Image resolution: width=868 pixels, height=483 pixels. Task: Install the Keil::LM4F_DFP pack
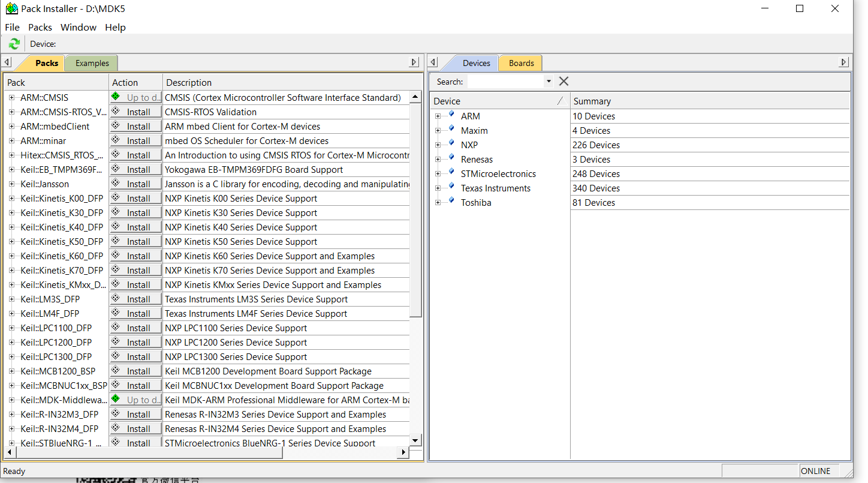[x=136, y=313]
